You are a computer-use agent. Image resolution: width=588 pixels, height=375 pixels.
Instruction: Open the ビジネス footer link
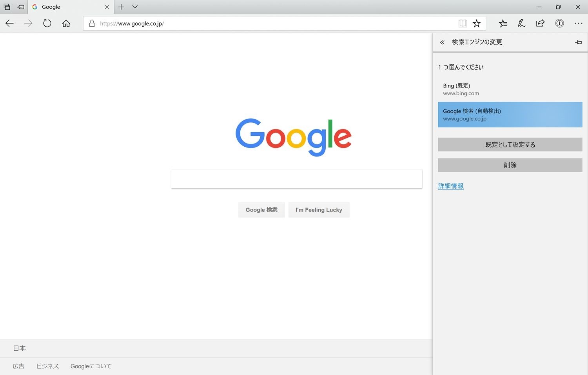point(47,366)
